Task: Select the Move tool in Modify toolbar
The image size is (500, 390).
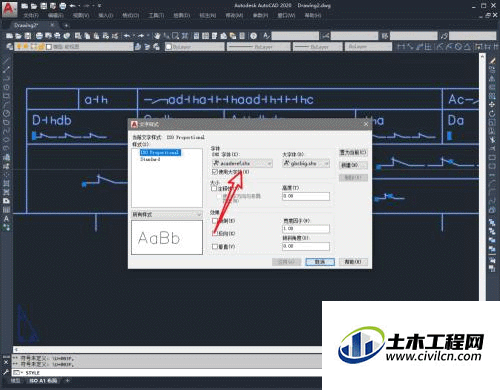Action: [x=492, y=105]
